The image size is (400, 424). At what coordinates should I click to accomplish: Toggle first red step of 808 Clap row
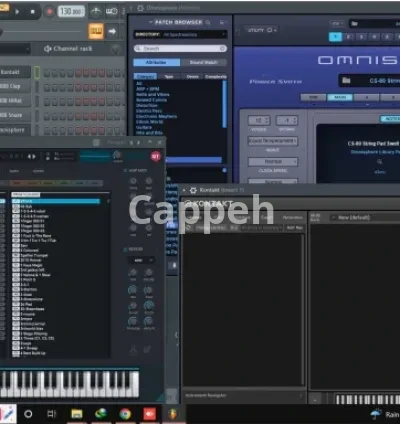pyautogui.click(x=79, y=87)
